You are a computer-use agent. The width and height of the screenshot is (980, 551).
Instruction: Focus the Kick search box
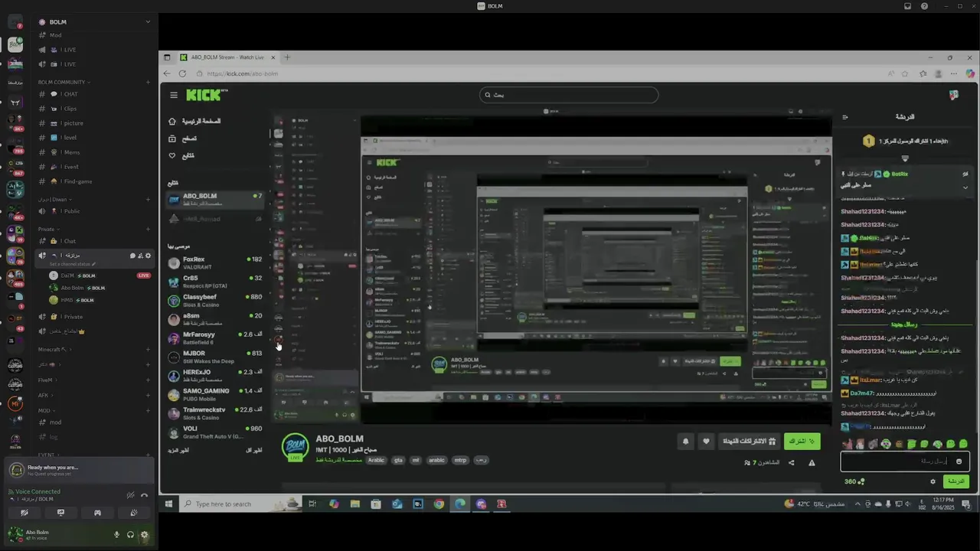pyautogui.click(x=569, y=95)
